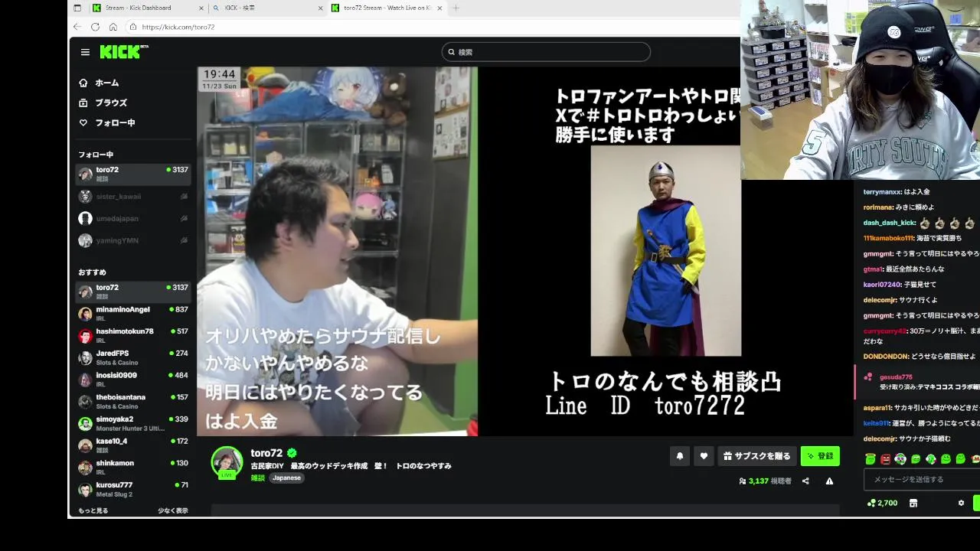Open chat settings gear icon
Screen dimensions: 980x551
click(x=962, y=503)
